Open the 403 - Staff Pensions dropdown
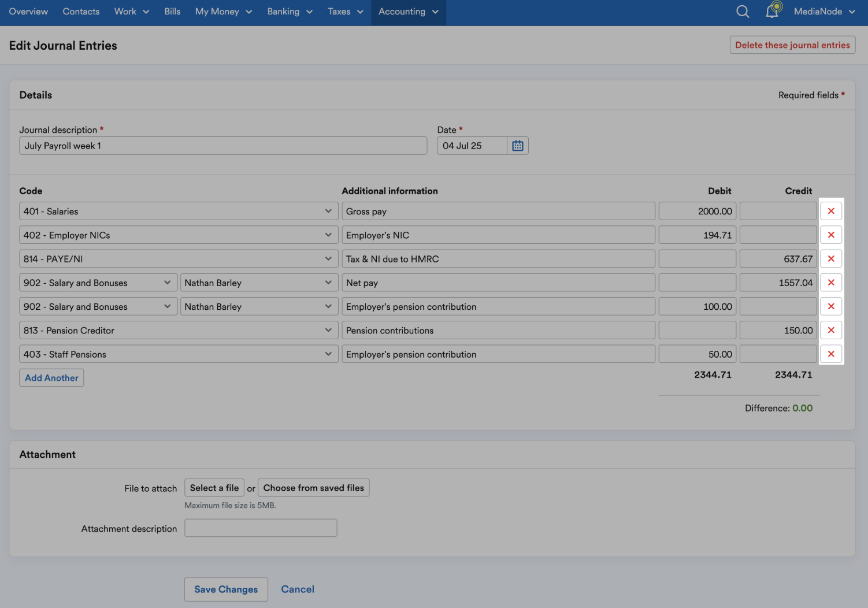This screenshot has height=608, width=868. (179, 354)
